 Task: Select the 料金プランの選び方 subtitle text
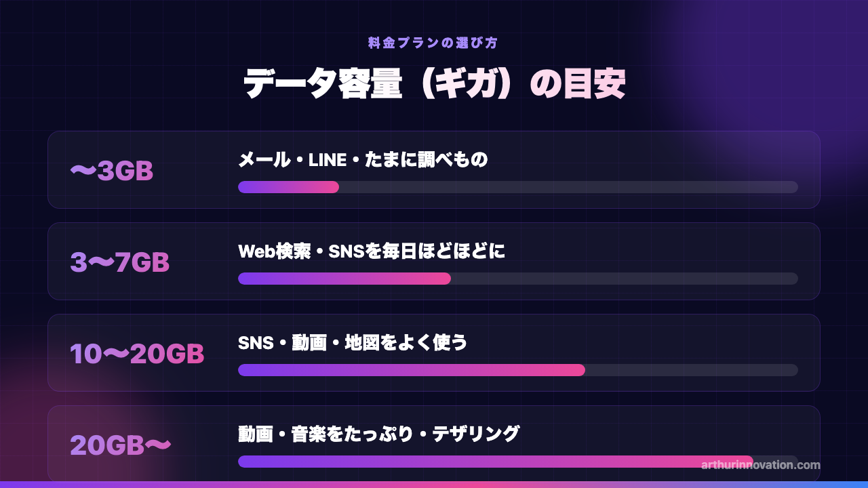point(433,43)
